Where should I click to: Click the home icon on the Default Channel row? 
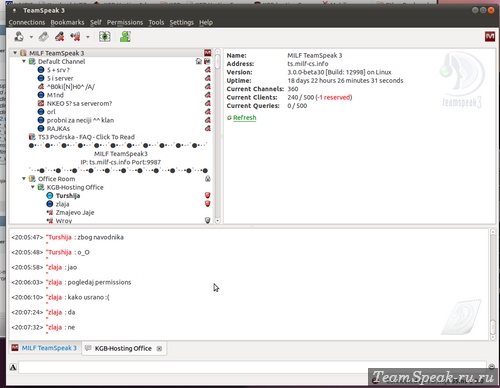coord(199,61)
